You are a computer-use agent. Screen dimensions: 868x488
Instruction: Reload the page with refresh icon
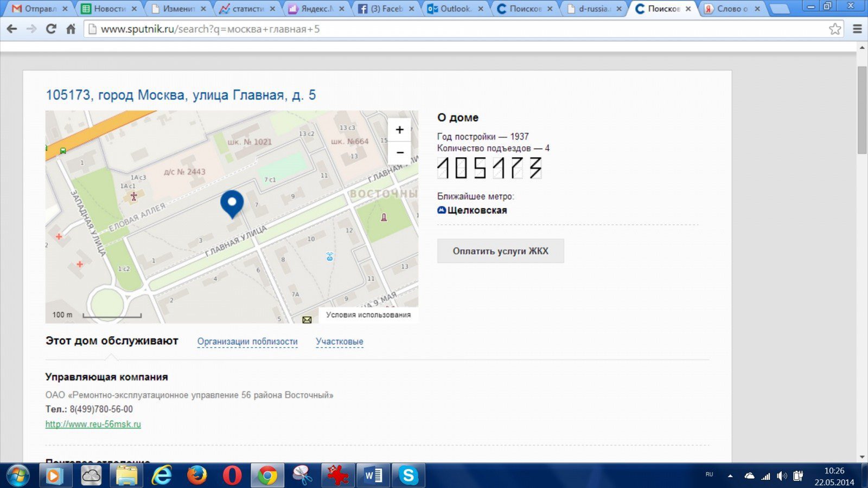coord(51,29)
